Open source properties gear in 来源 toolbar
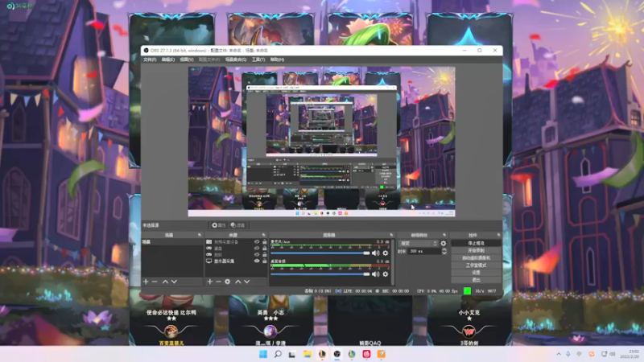This screenshot has width=644, height=362. point(228,282)
